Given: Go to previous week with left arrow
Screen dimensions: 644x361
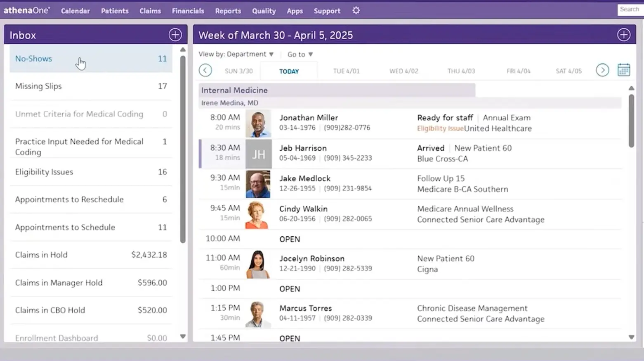Looking at the screenshot, I should tap(205, 70).
